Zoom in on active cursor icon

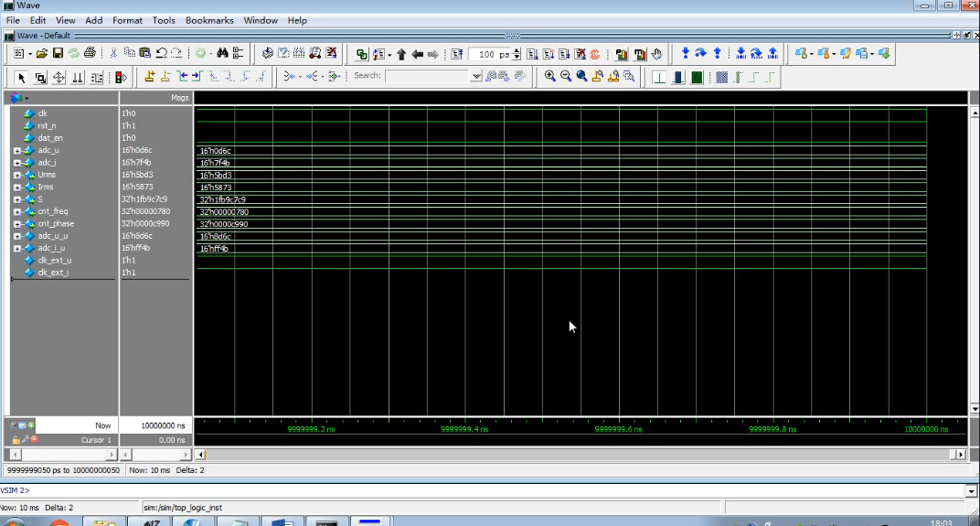(598, 76)
